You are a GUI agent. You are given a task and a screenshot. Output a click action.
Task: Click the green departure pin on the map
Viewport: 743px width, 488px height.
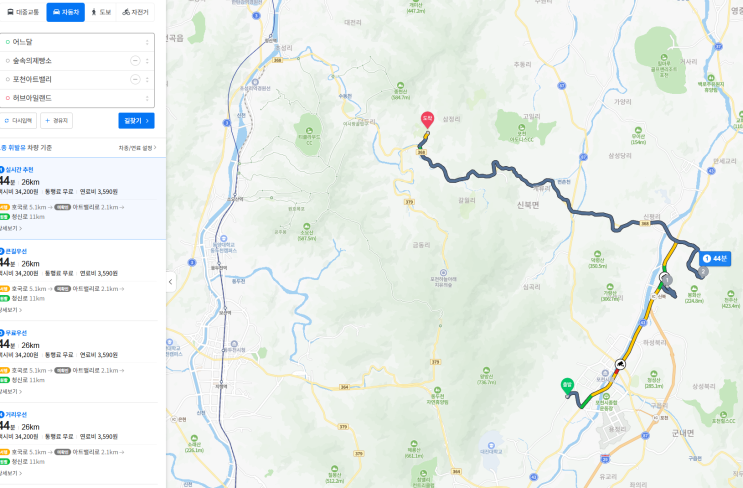point(567,386)
